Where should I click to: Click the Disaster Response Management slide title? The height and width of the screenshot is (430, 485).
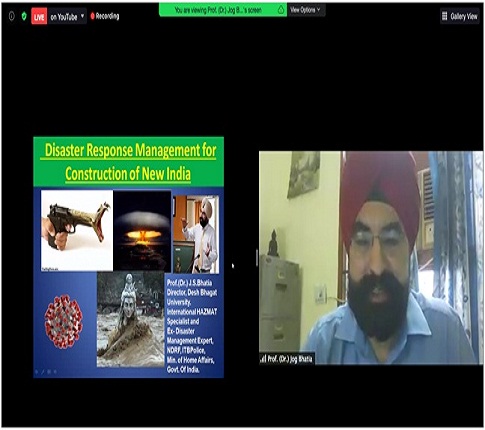129,162
